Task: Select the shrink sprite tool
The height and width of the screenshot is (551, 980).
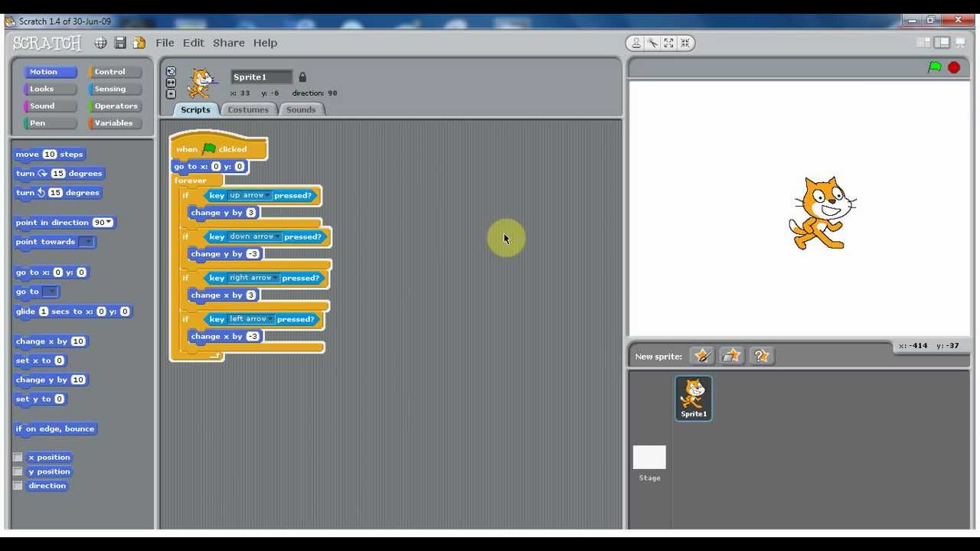Action: [x=685, y=43]
